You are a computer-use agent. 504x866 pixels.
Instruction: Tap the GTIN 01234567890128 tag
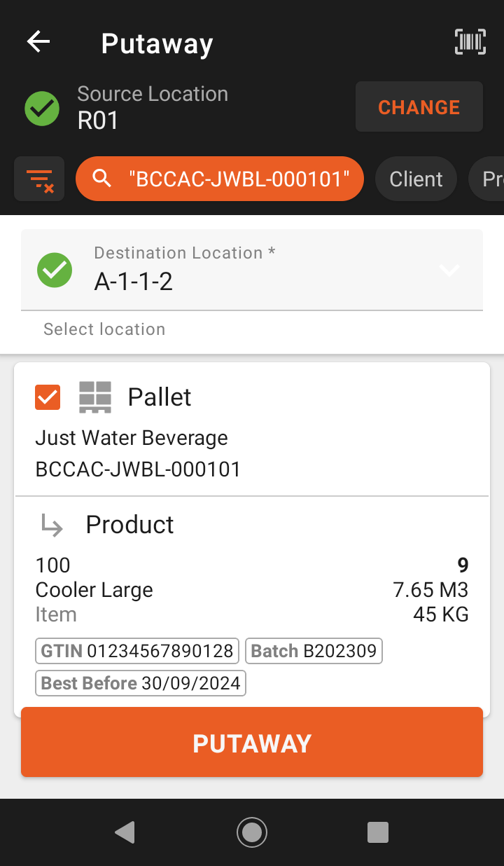pos(137,651)
